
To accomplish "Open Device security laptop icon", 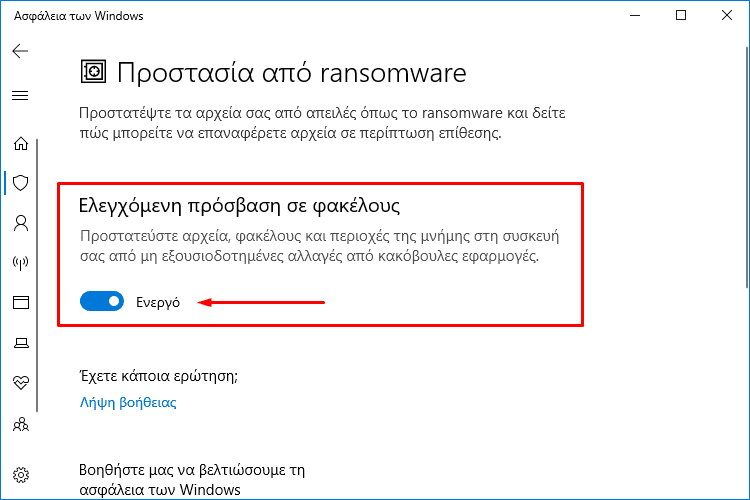I will click(x=21, y=343).
